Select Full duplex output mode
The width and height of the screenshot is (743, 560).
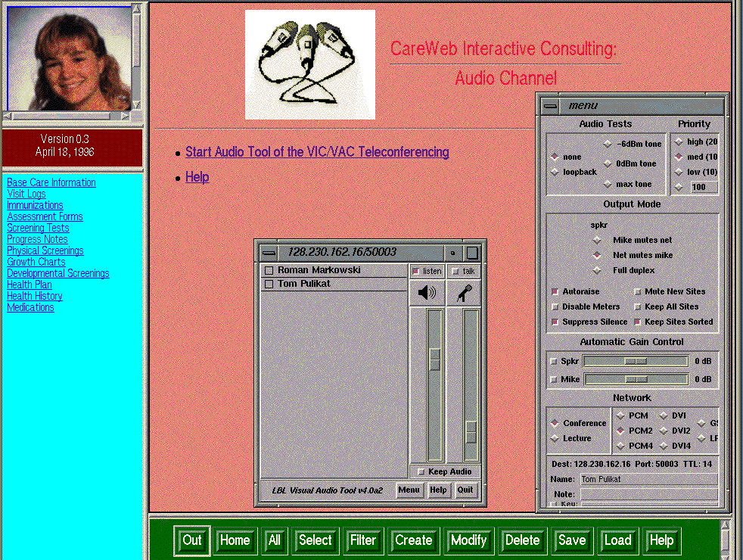tap(597, 270)
